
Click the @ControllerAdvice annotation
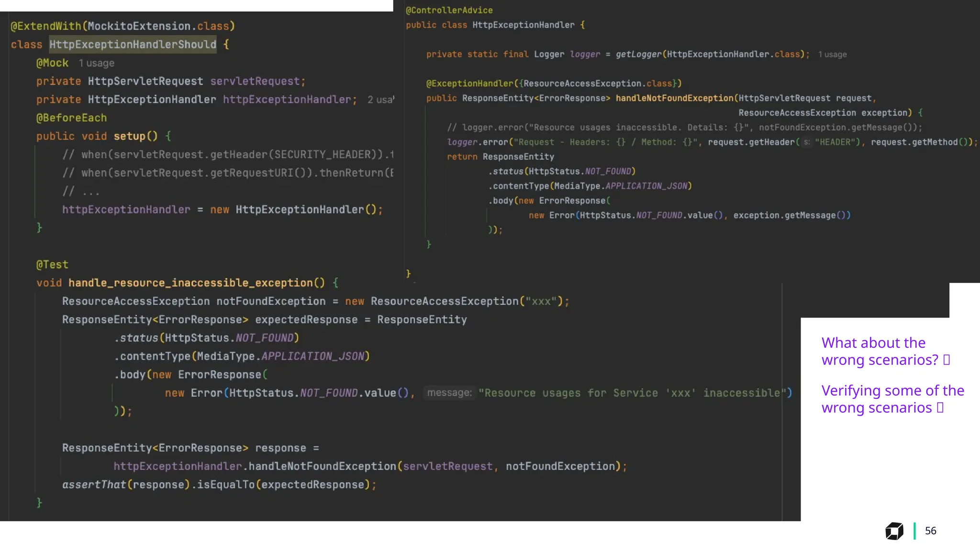click(449, 10)
